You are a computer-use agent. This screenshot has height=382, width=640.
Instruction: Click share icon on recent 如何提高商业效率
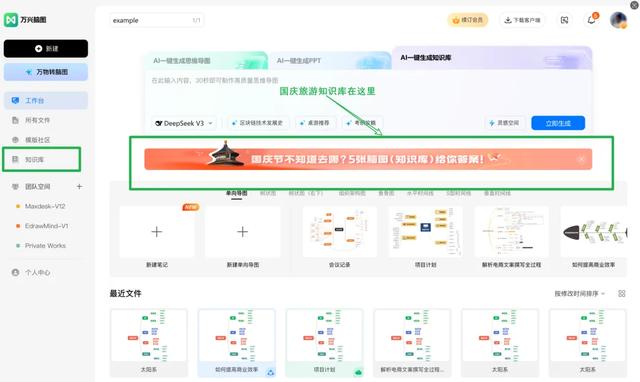click(270, 372)
